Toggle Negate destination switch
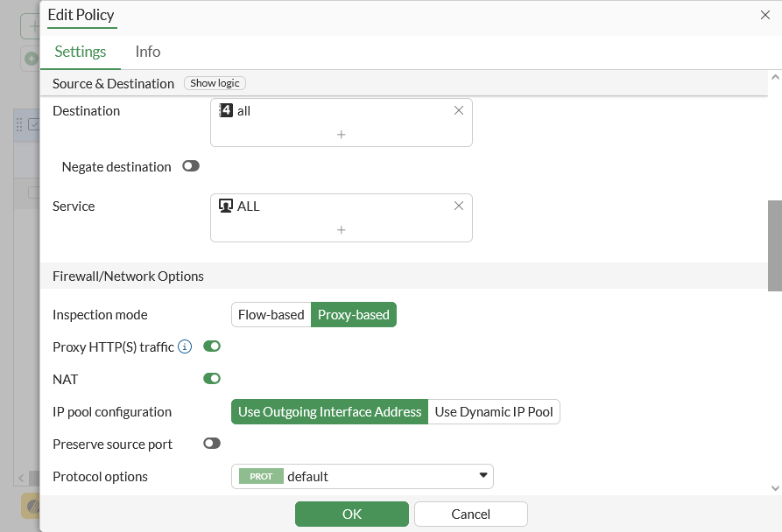Image resolution: width=782 pixels, height=532 pixels. click(x=191, y=166)
